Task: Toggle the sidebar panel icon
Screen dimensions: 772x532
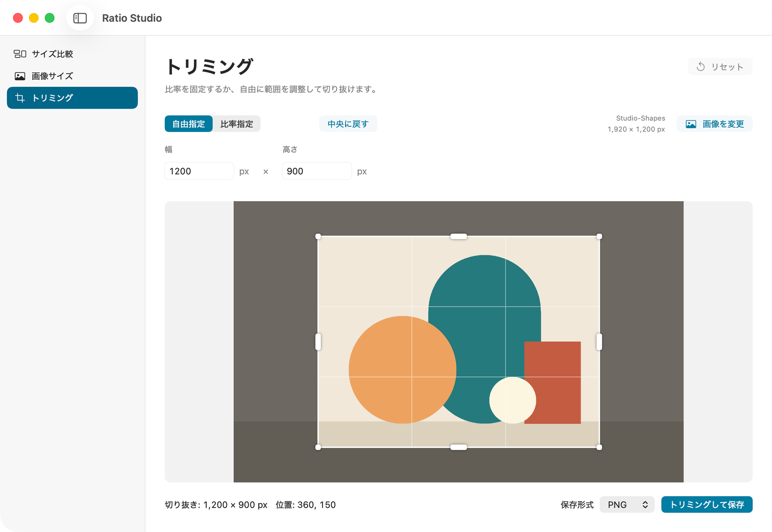Action: point(80,18)
